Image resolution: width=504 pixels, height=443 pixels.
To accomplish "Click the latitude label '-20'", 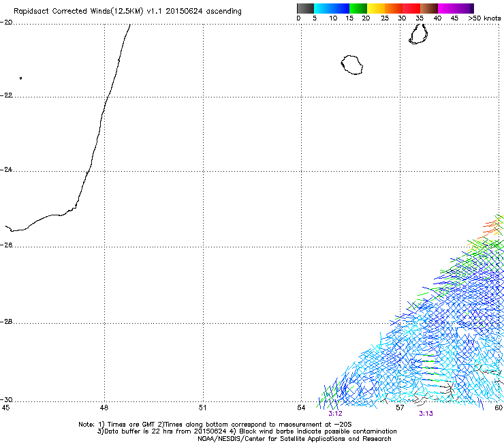I will (6, 22).
